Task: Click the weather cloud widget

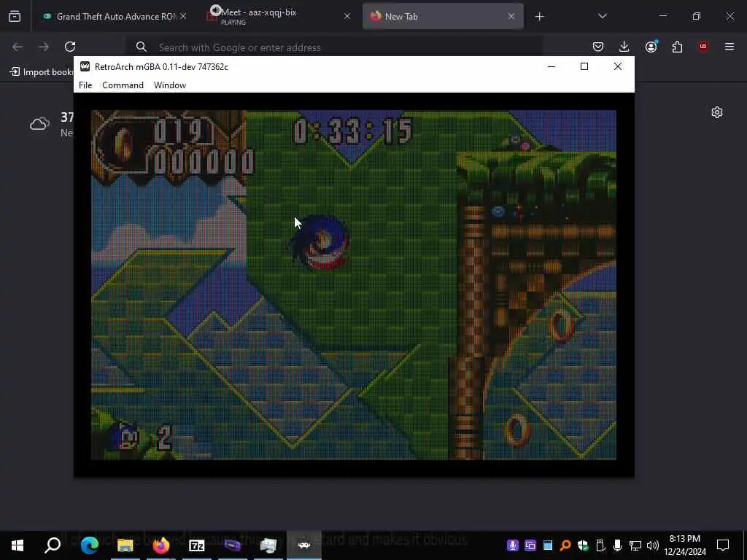Action: pos(39,124)
